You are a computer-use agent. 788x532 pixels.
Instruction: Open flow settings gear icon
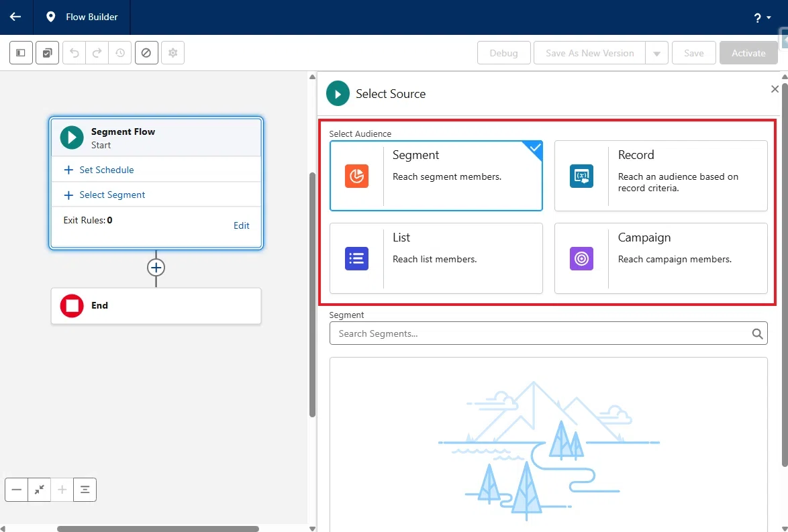(x=173, y=53)
